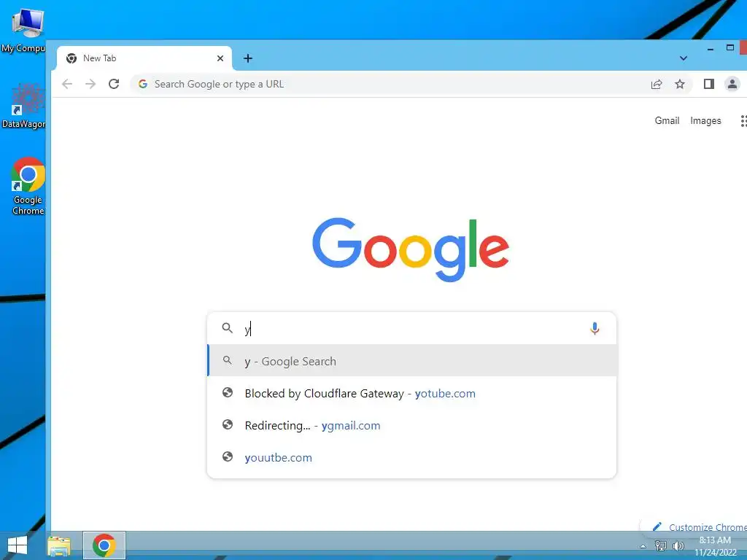Click the Google logo

[x=411, y=249]
